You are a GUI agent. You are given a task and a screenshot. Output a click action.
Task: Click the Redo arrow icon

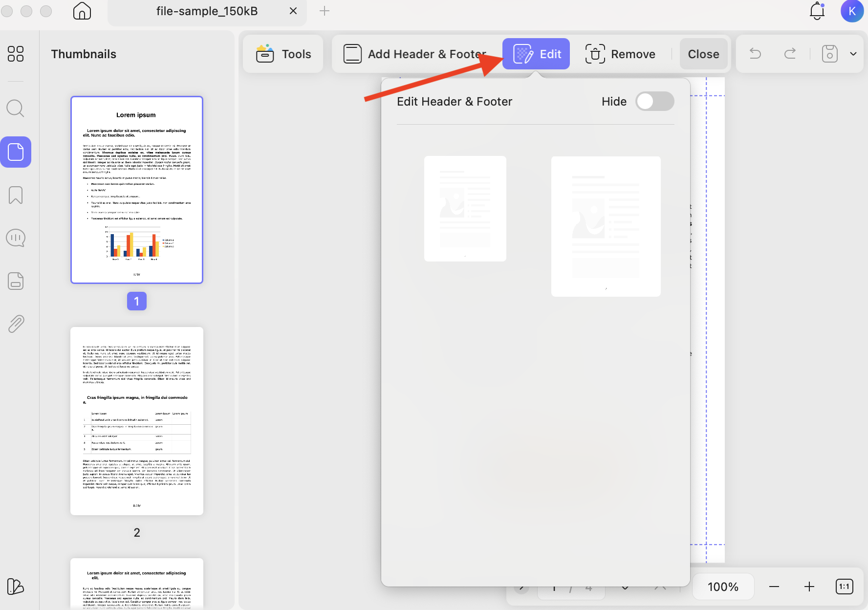(x=790, y=54)
